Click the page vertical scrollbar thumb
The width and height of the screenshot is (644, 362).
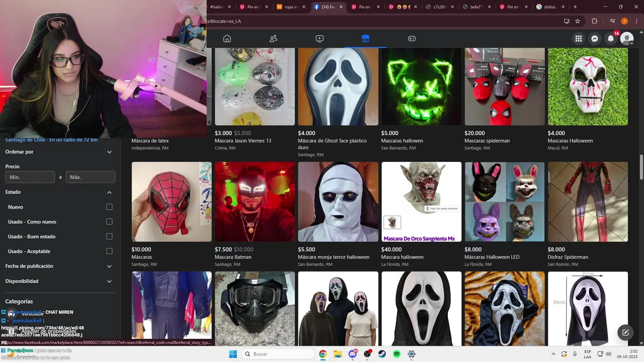641,167
